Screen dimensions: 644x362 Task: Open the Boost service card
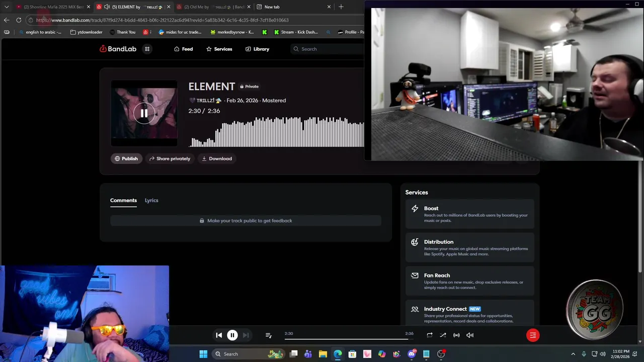coord(469,214)
